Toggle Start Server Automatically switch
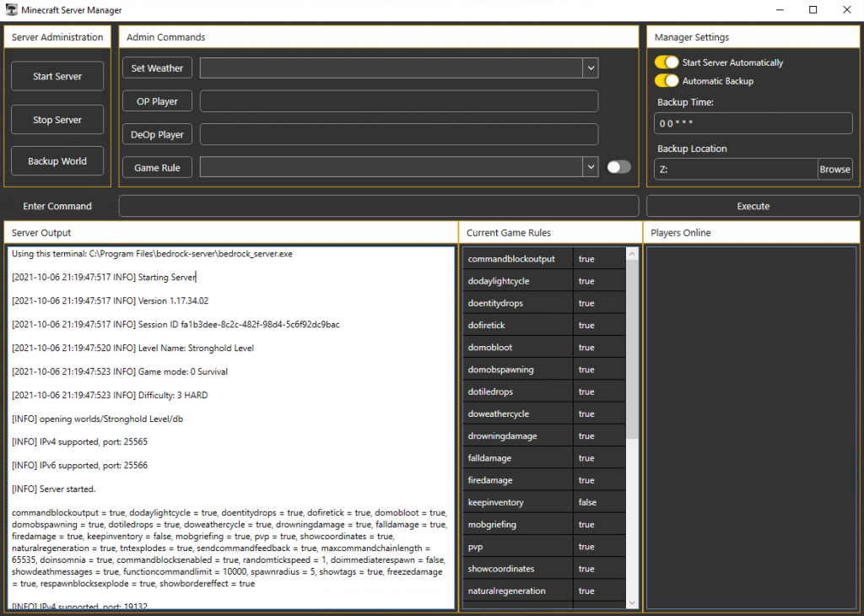 click(667, 62)
